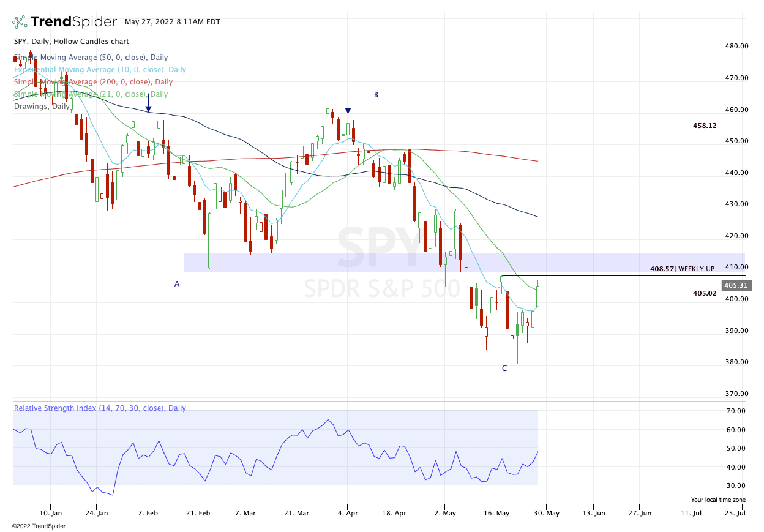Select the wave label A
Viewport: 764px width, 532px height.
pyautogui.click(x=177, y=284)
